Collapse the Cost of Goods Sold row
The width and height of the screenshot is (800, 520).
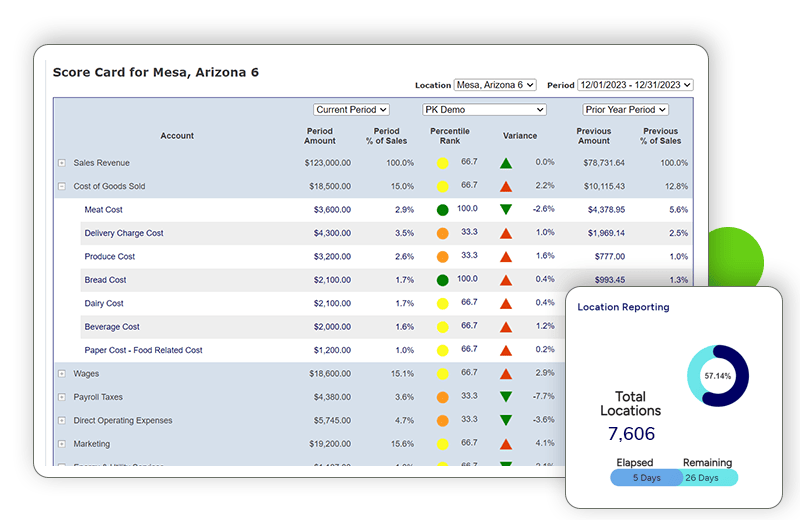click(x=62, y=187)
